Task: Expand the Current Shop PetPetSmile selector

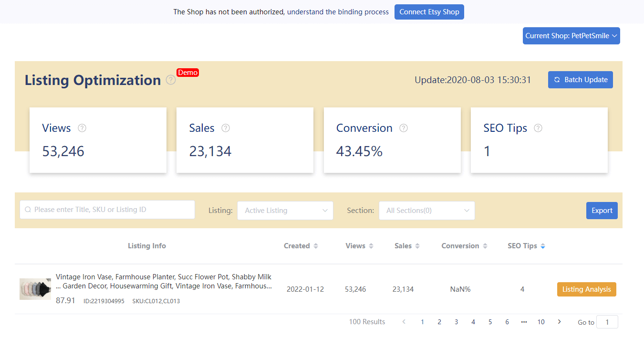Action: [571, 35]
